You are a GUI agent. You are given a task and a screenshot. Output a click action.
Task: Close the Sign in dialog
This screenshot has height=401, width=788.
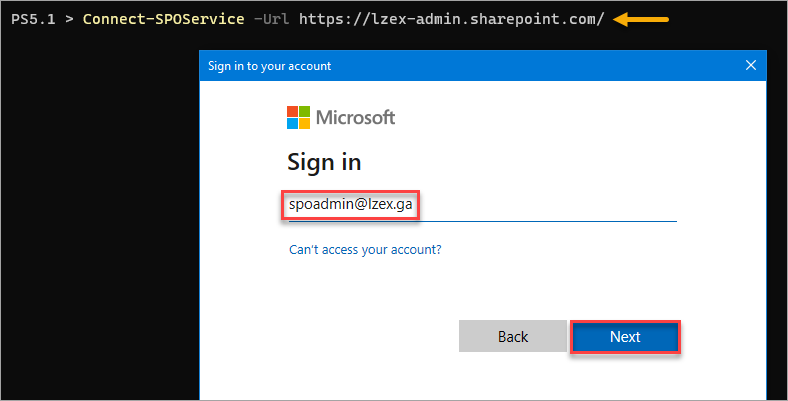[751, 65]
